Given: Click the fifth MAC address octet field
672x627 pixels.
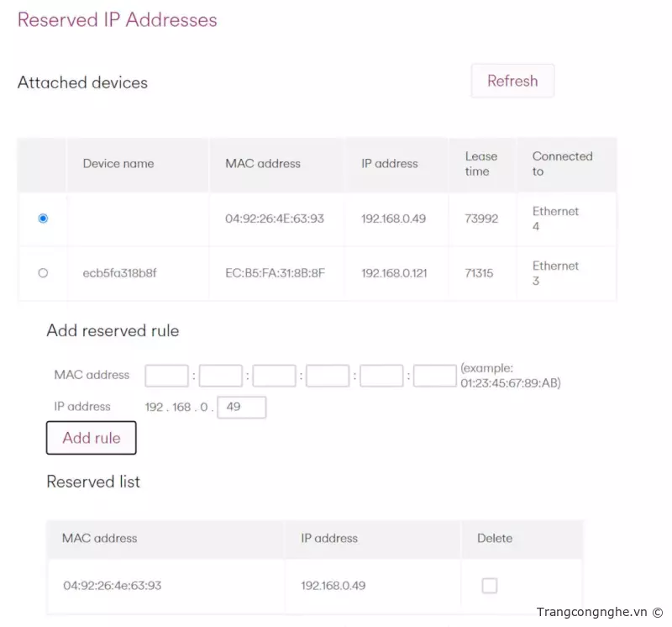Looking at the screenshot, I should point(381,376).
